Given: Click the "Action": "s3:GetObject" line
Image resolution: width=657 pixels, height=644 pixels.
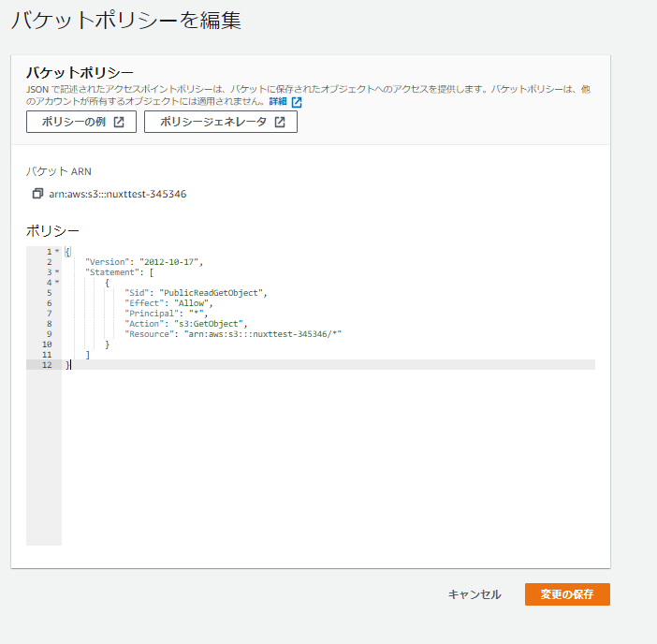Looking at the screenshot, I should (x=186, y=324).
